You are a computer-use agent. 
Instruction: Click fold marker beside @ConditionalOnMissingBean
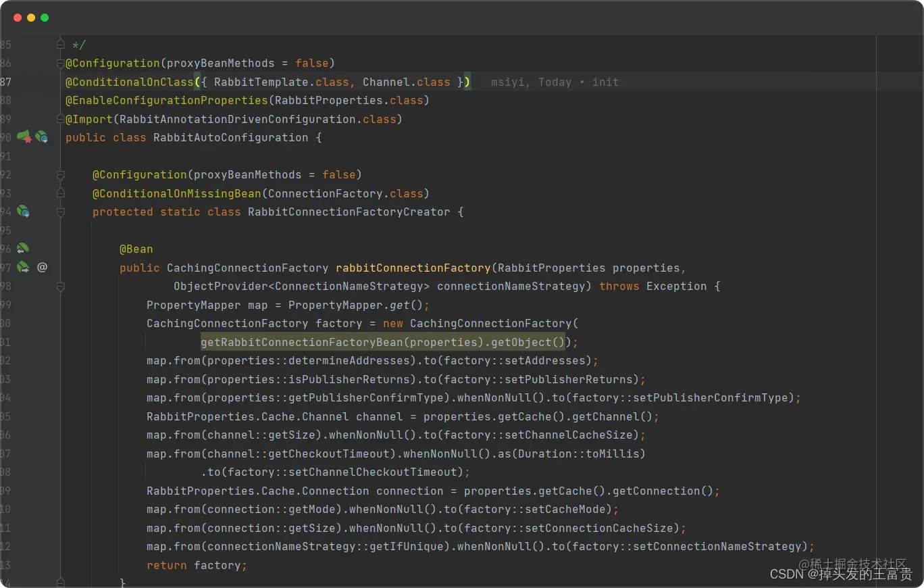tap(61, 193)
